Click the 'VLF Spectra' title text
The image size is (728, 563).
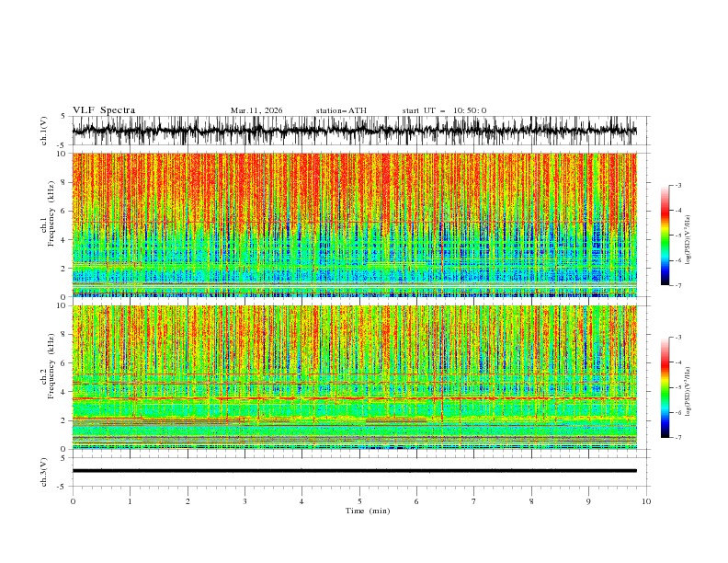point(104,110)
